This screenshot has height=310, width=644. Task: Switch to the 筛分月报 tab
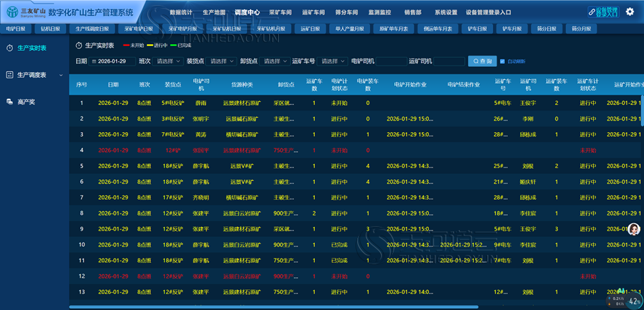[581, 29]
